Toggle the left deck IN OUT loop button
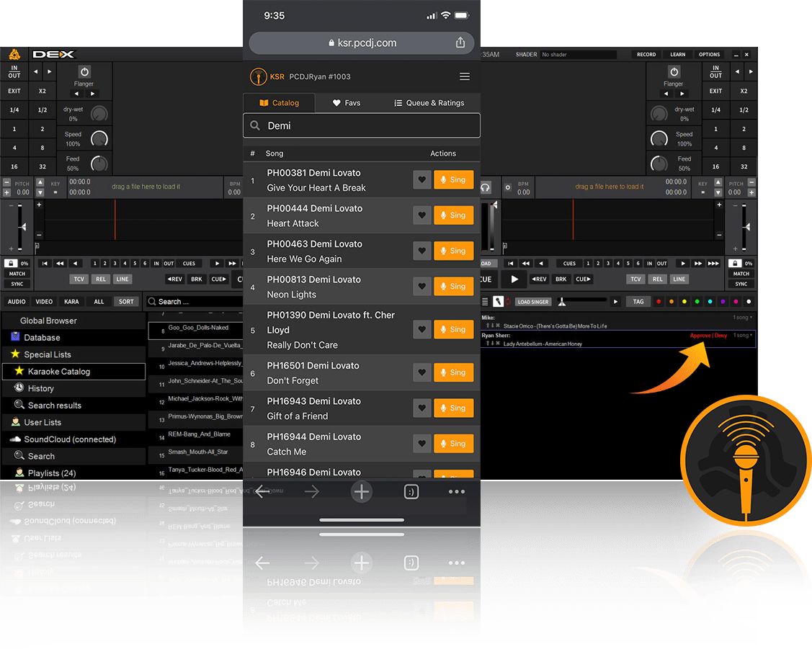This screenshot has width=812, height=649. coord(14,72)
